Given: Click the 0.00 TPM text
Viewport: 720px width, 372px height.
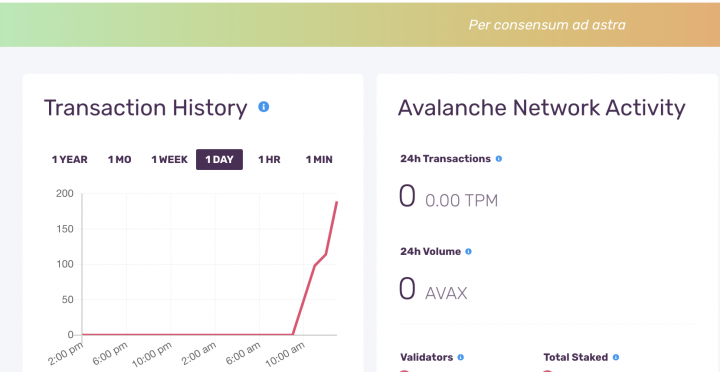Looking at the screenshot, I should click(x=461, y=201).
